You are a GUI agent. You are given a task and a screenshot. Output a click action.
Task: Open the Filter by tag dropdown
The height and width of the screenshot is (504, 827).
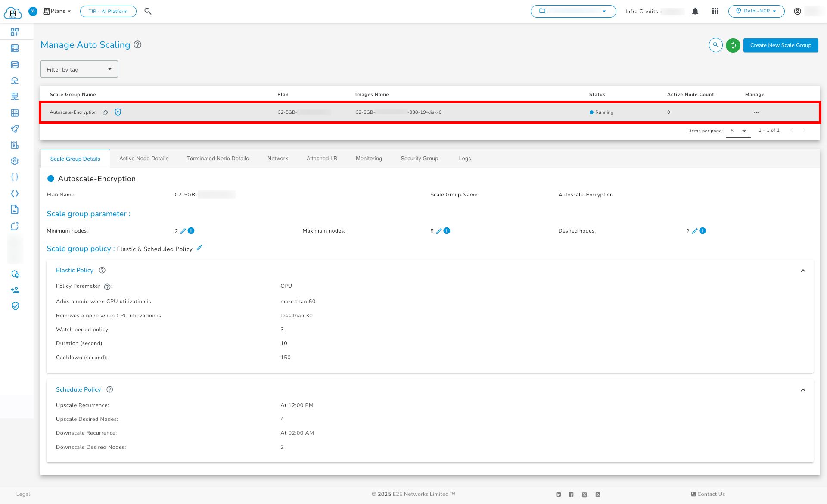(79, 69)
